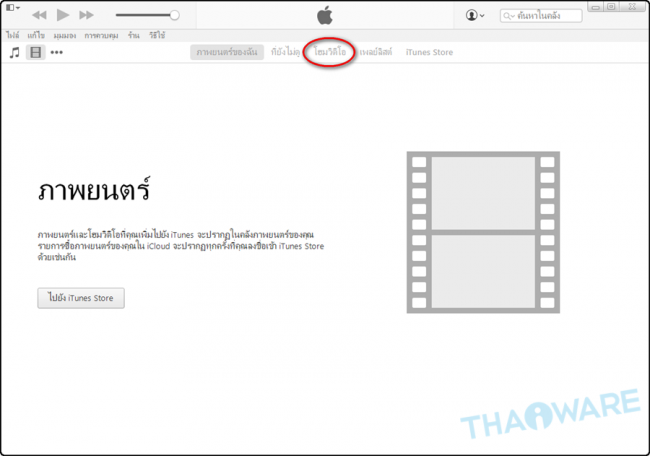Select the เพลย์ลิสต์ (Playlists) tab
The image size is (650, 456).
376,52
